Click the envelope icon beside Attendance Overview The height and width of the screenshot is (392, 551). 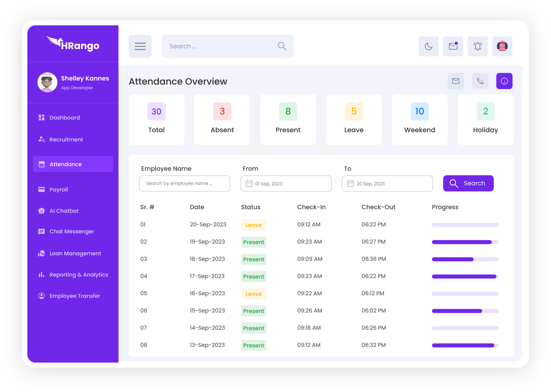pyautogui.click(x=455, y=81)
